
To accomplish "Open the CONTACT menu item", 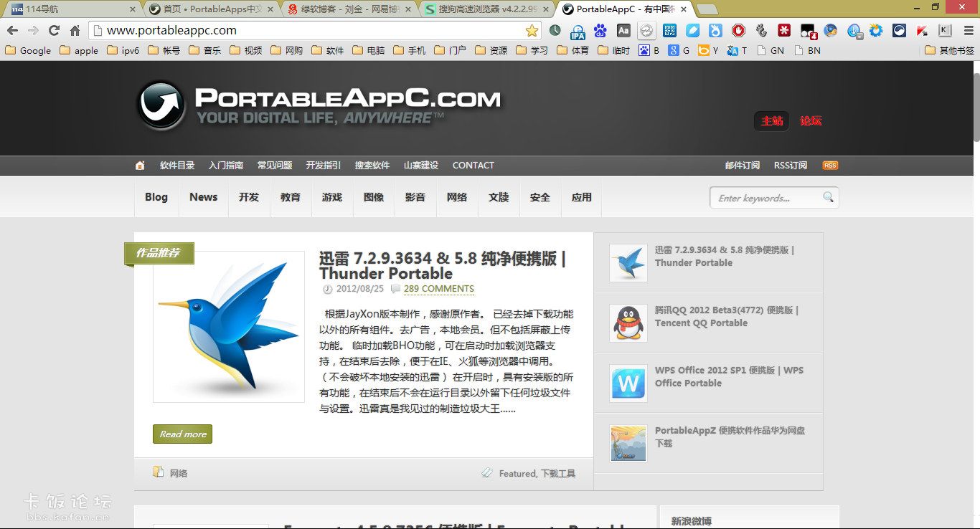I will (x=473, y=166).
